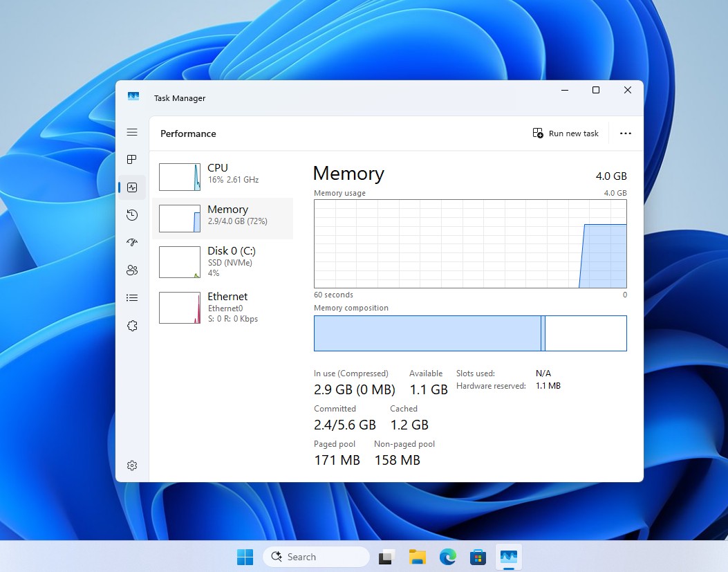Click the 2.4/5.6 GB committed value
Image resolution: width=728 pixels, height=572 pixels.
[x=344, y=425]
